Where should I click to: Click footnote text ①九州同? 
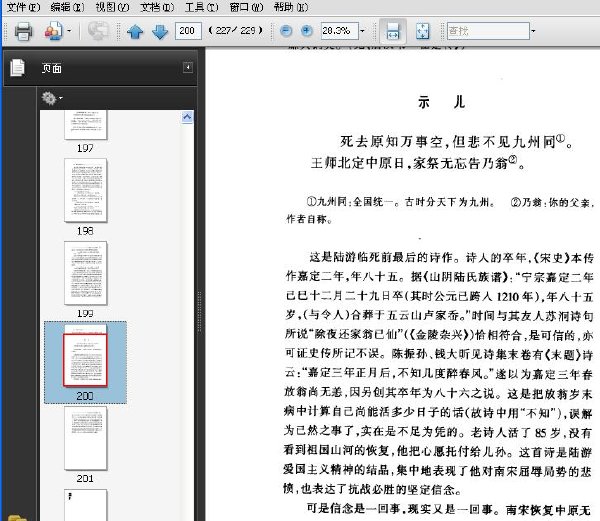click(x=329, y=202)
